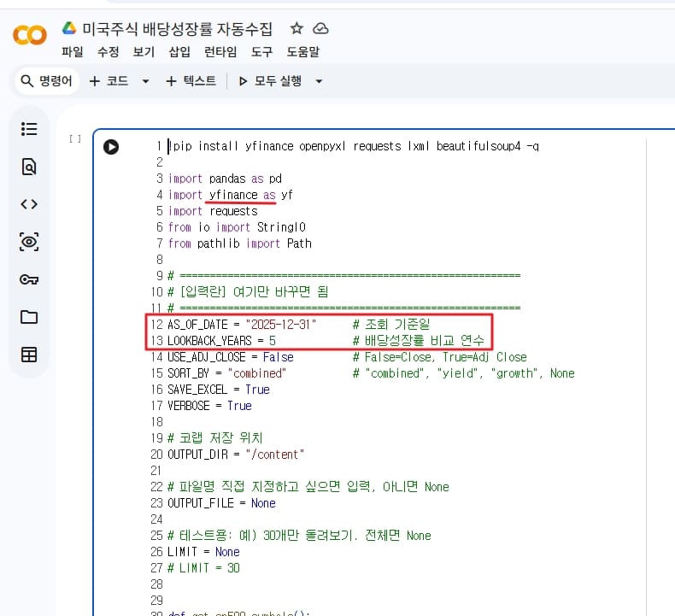Expand the dropdown arrow next to 모두 실행
The image size is (675, 616).
[319, 81]
